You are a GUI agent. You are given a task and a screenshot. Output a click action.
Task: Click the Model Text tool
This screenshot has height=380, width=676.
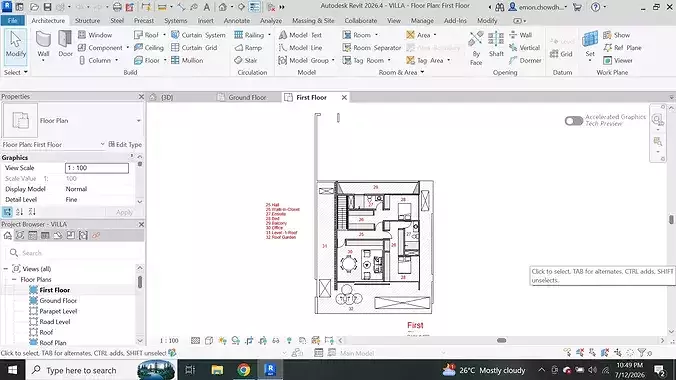pyautogui.click(x=300, y=35)
